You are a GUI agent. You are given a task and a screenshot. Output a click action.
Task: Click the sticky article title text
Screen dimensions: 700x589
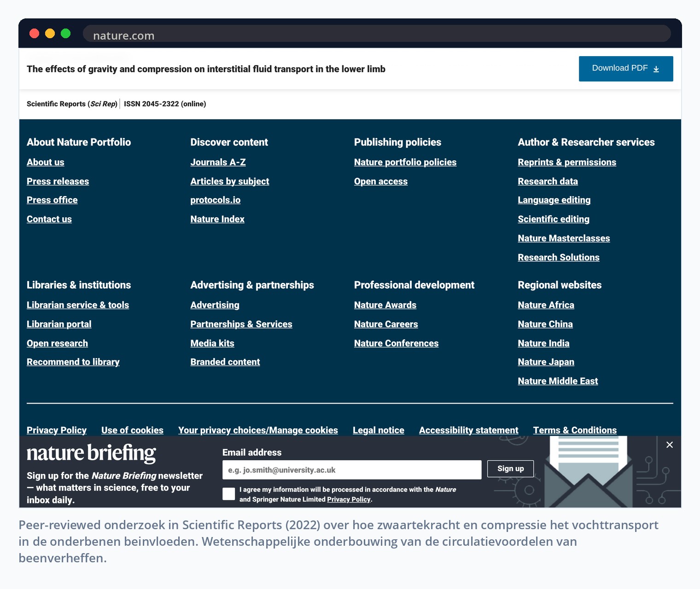(206, 69)
